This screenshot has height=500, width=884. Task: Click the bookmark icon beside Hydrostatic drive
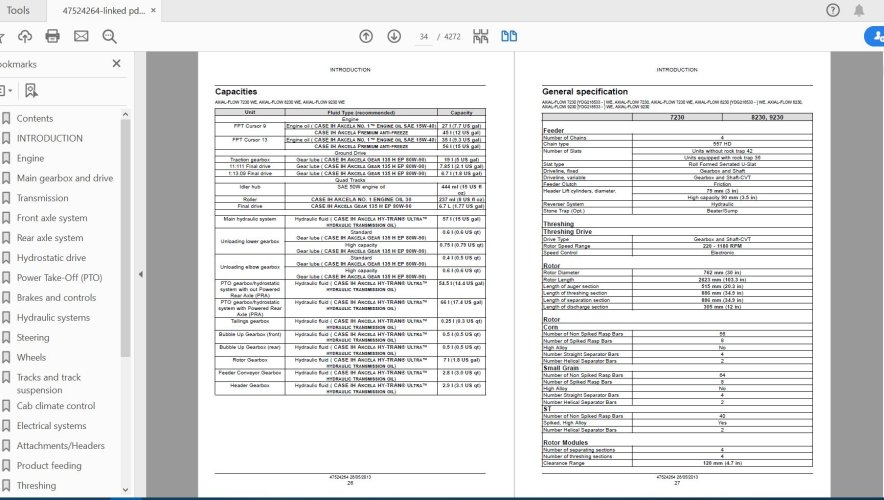[6, 258]
